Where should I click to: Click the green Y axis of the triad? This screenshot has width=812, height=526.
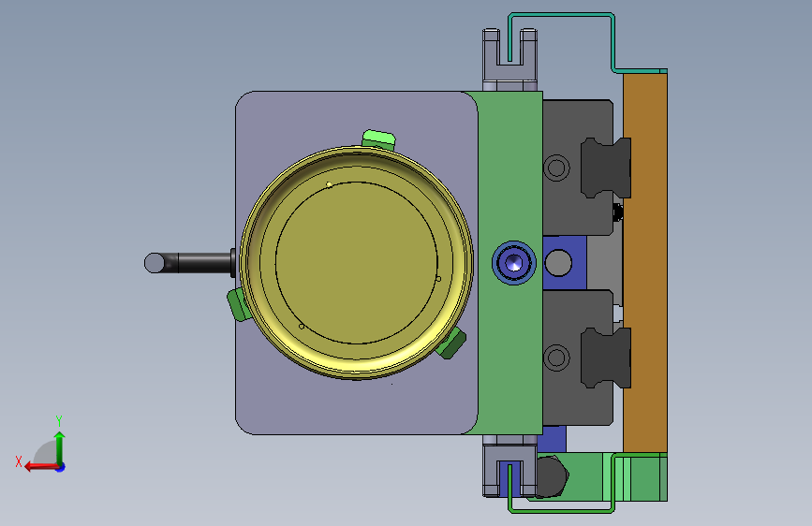click(x=60, y=447)
